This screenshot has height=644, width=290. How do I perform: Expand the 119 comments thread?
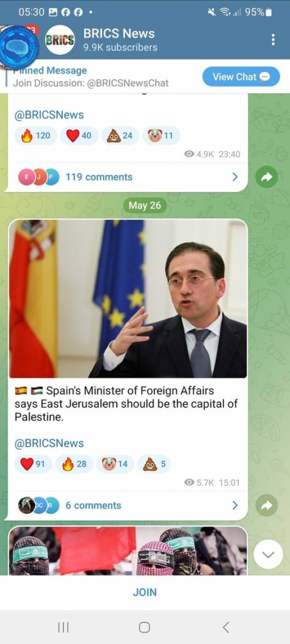(x=128, y=177)
